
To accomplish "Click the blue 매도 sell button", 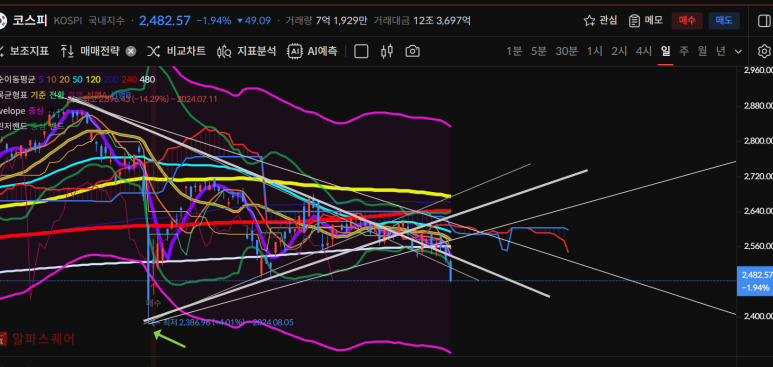I will pos(724,21).
